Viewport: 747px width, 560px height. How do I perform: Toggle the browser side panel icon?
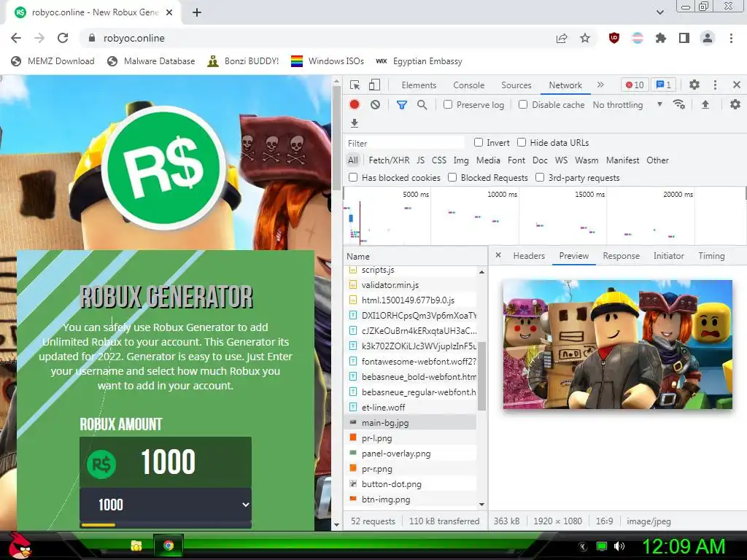(684, 38)
